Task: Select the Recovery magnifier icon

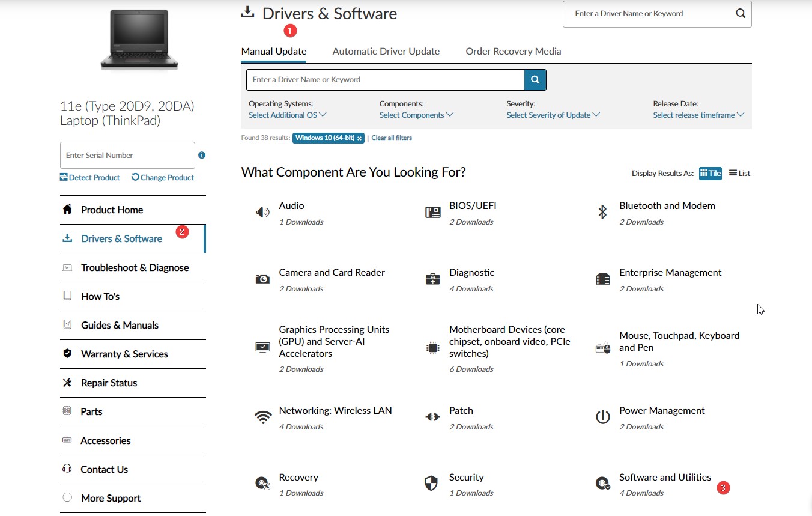Action: pyautogui.click(x=262, y=483)
